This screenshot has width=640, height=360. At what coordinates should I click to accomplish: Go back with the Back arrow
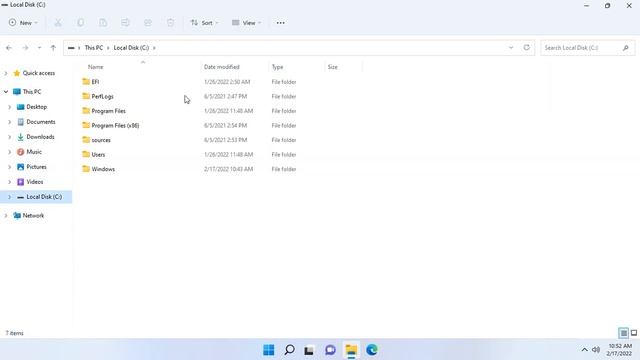[9, 48]
